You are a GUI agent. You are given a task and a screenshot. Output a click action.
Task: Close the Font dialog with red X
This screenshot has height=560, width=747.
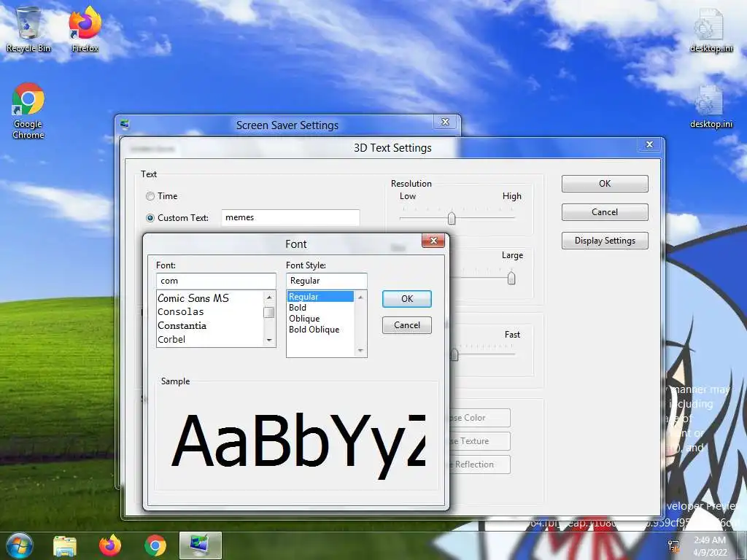point(433,241)
